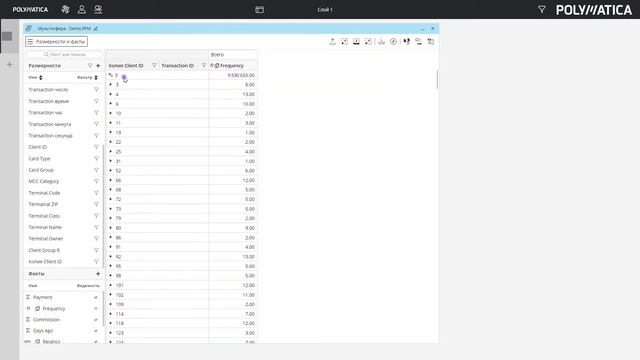640x360 pixels.
Task: Click the table vertical scrollbar
Action: point(437,79)
